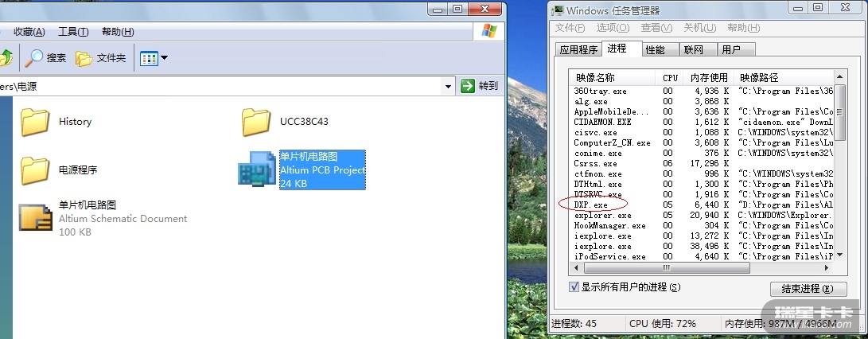
Task: Open the UCC38C43 folder icon
Action: (x=256, y=122)
